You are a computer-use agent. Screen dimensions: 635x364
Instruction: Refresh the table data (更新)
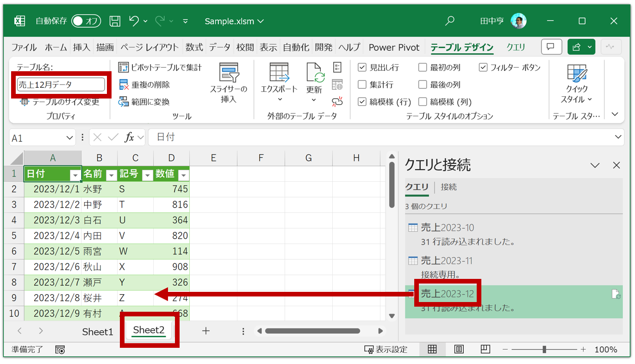point(314,83)
